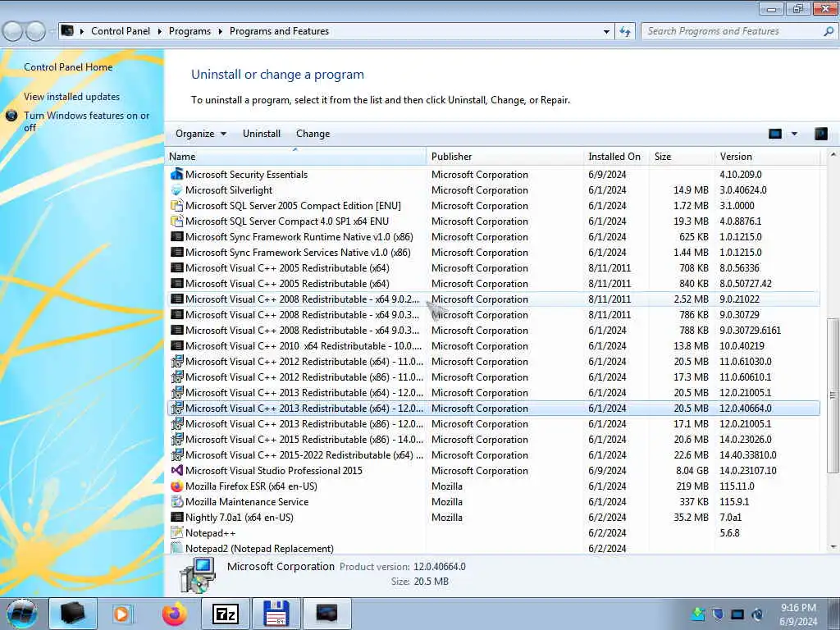The image size is (840, 630).
Task: Click the floppy disk taskbar icon
Action: [x=276, y=614]
